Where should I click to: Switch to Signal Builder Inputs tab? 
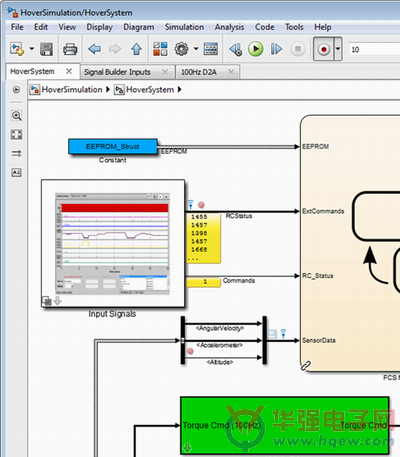pyautogui.click(x=117, y=72)
